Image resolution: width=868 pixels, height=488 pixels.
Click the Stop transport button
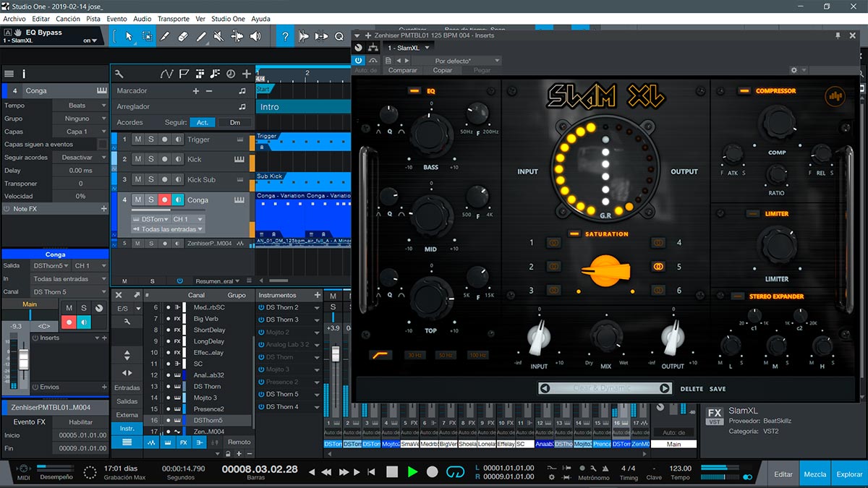point(392,471)
